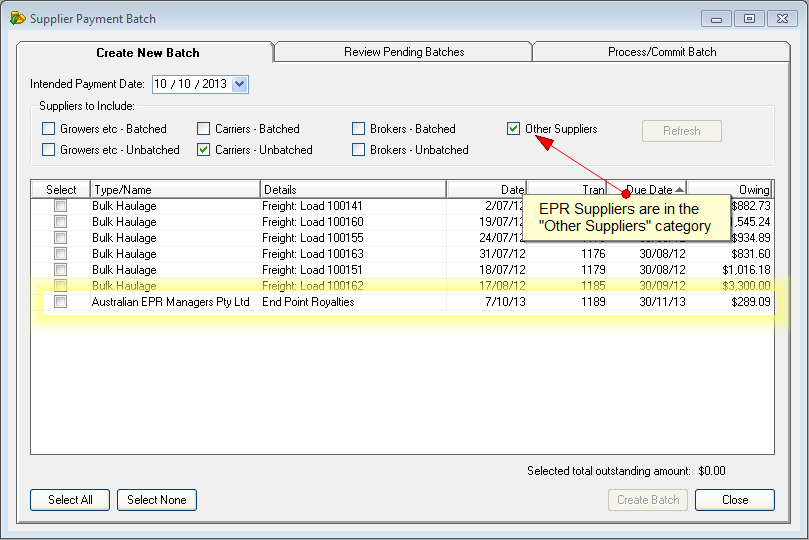Screen dimensions: 809x540
Task: Tick Brokers - Unbatched checkbox
Action: pos(359,150)
